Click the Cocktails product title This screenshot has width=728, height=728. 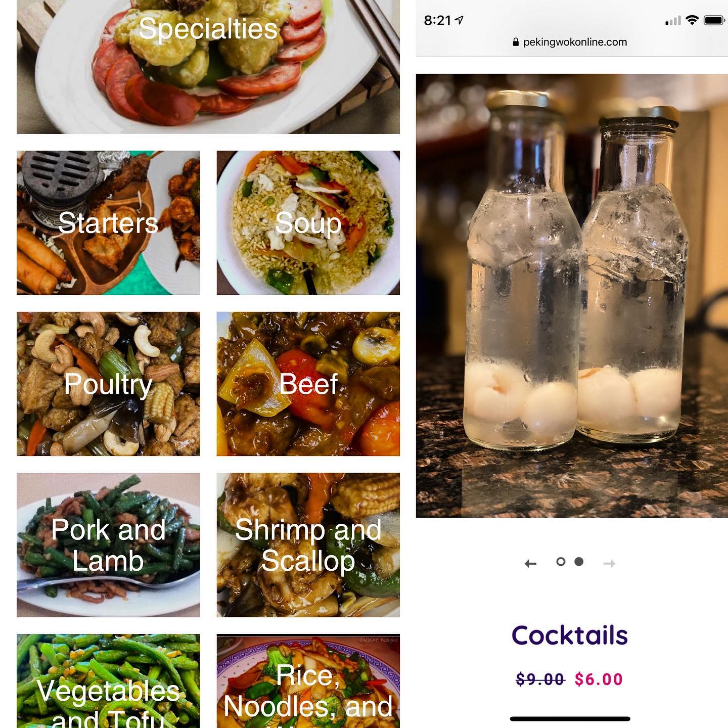(570, 635)
